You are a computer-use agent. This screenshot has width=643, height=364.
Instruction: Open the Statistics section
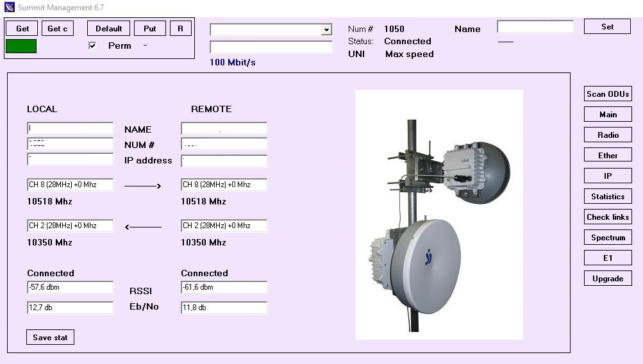pyautogui.click(x=608, y=196)
